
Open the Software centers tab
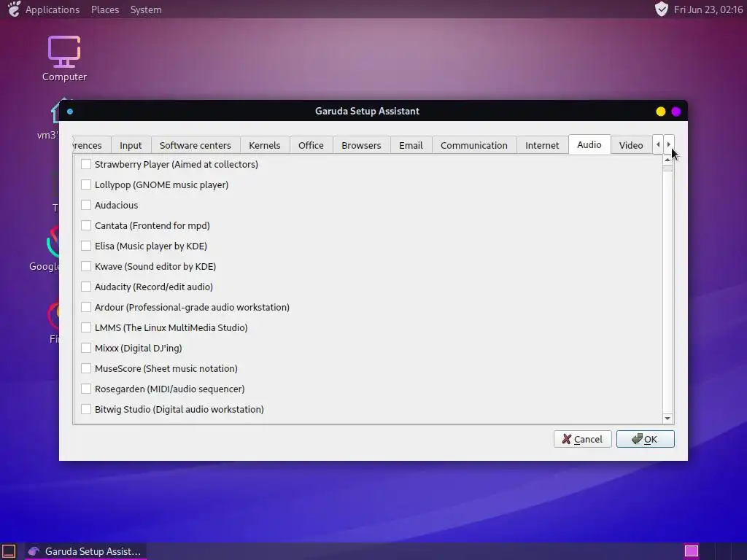coord(196,145)
